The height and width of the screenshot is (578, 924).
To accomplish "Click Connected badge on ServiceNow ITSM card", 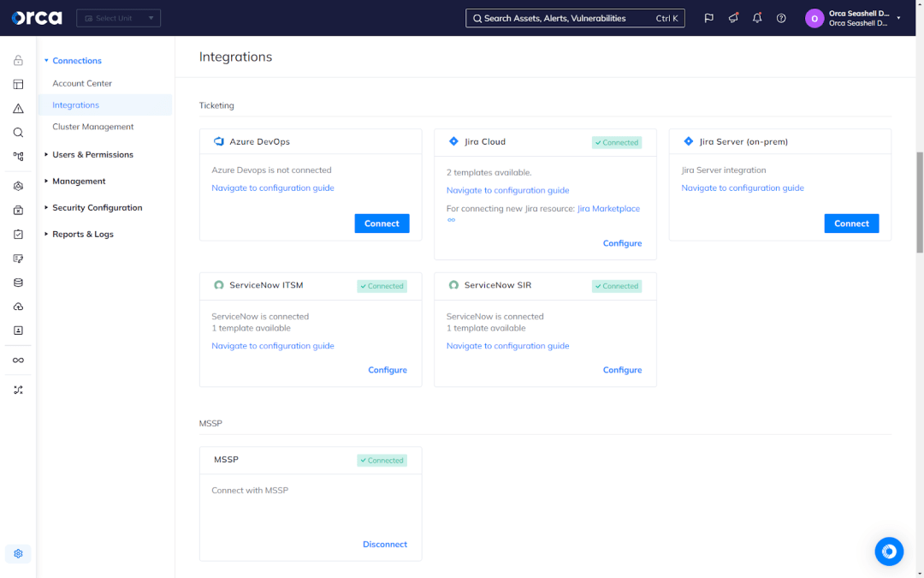I will click(382, 286).
